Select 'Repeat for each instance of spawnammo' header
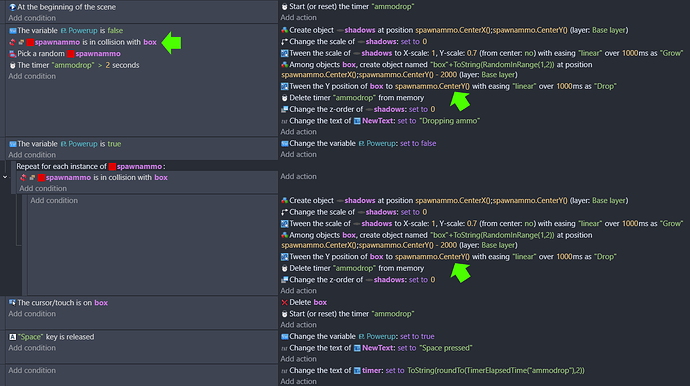Viewport: 690px width, 386px height. pos(91,166)
